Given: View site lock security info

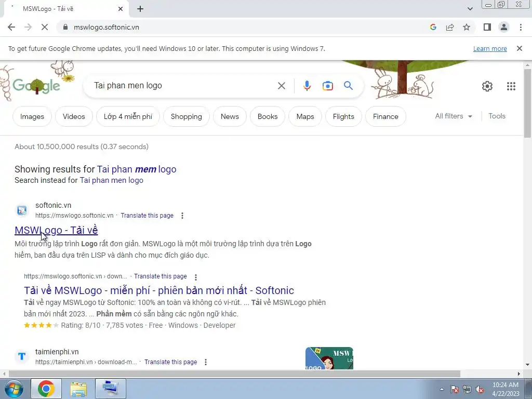Looking at the screenshot, I should pyautogui.click(x=65, y=27).
